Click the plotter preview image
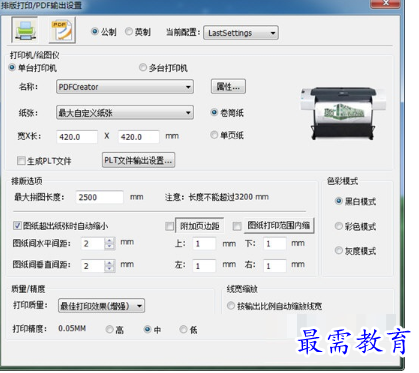 [343, 113]
